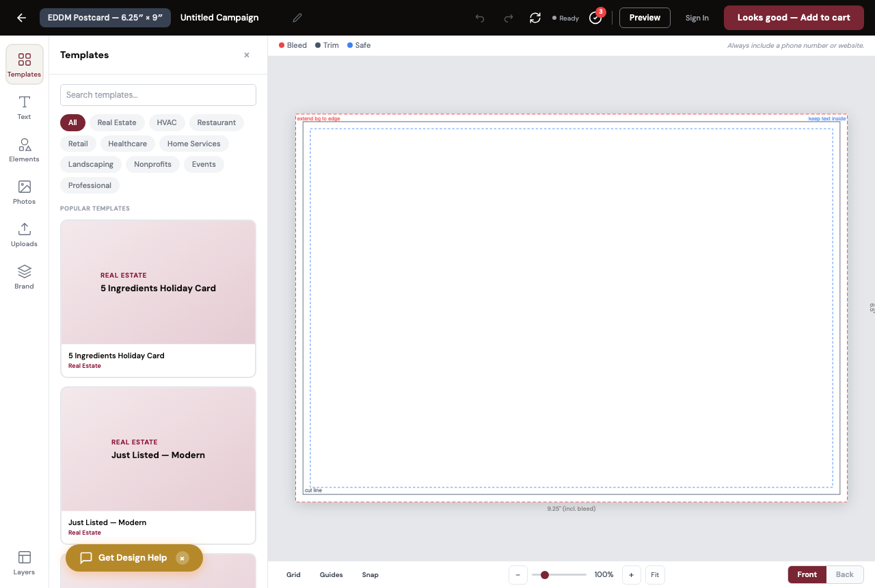Image resolution: width=875 pixels, height=588 pixels.
Task: Dismiss the Get Design Help bubble
Action: pyautogui.click(x=182, y=558)
